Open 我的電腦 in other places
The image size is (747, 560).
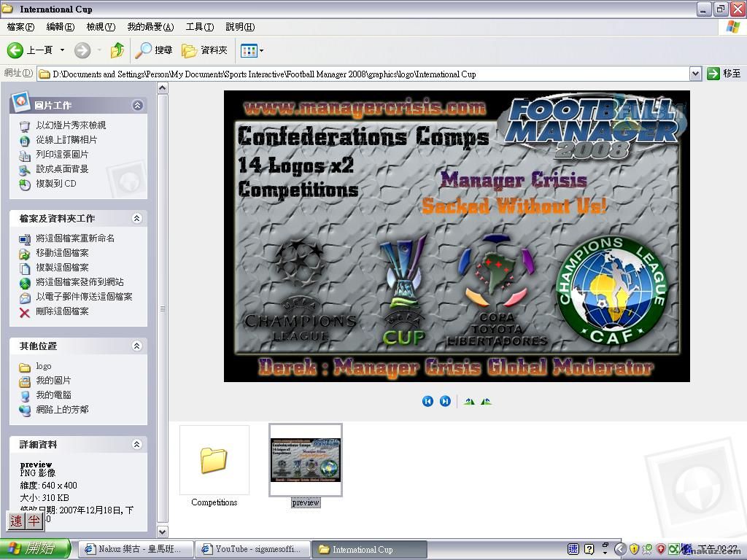[53, 395]
